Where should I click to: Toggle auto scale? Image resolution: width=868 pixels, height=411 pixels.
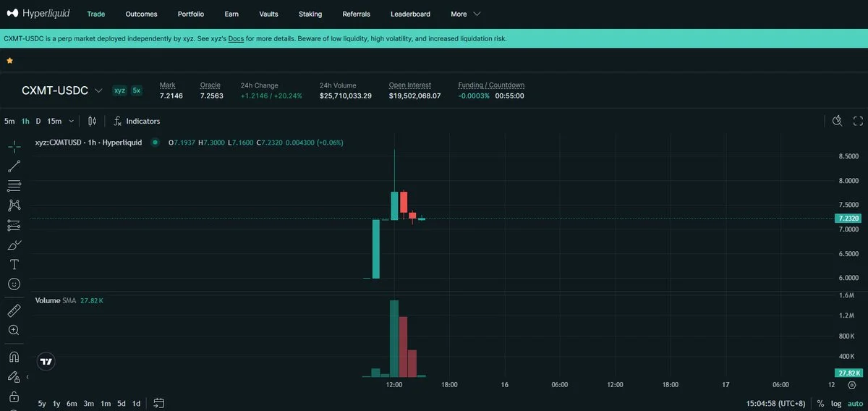[854, 403]
